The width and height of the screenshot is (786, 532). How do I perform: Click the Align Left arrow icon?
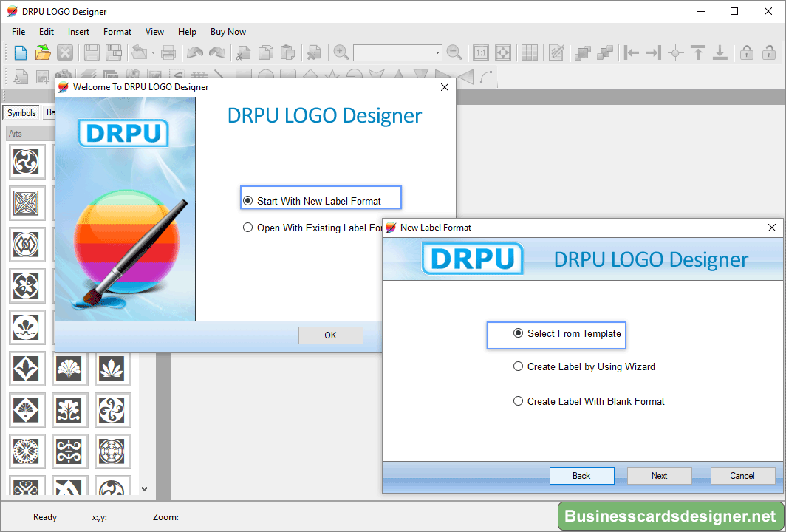tap(632, 52)
